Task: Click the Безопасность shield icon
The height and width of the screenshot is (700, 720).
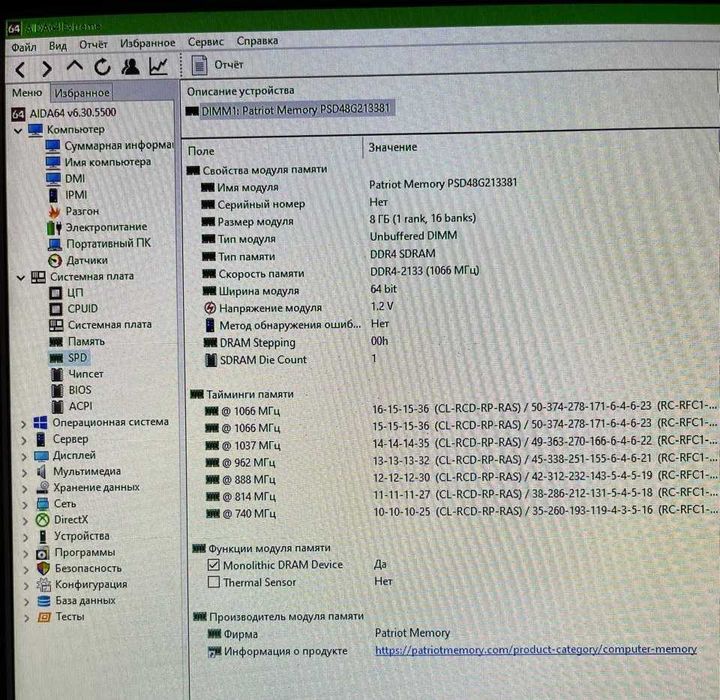Action: coord(43,569)
